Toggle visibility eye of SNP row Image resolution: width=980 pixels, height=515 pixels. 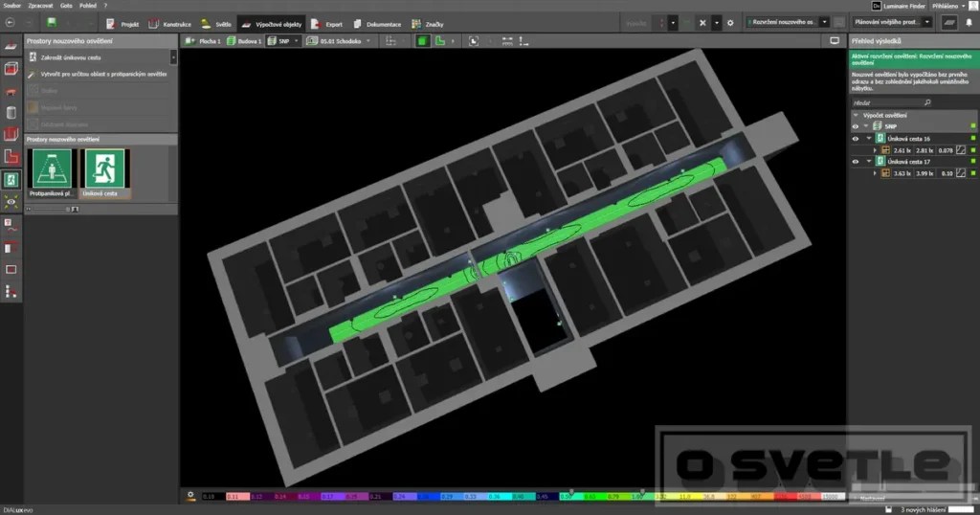tap(856, 126)
